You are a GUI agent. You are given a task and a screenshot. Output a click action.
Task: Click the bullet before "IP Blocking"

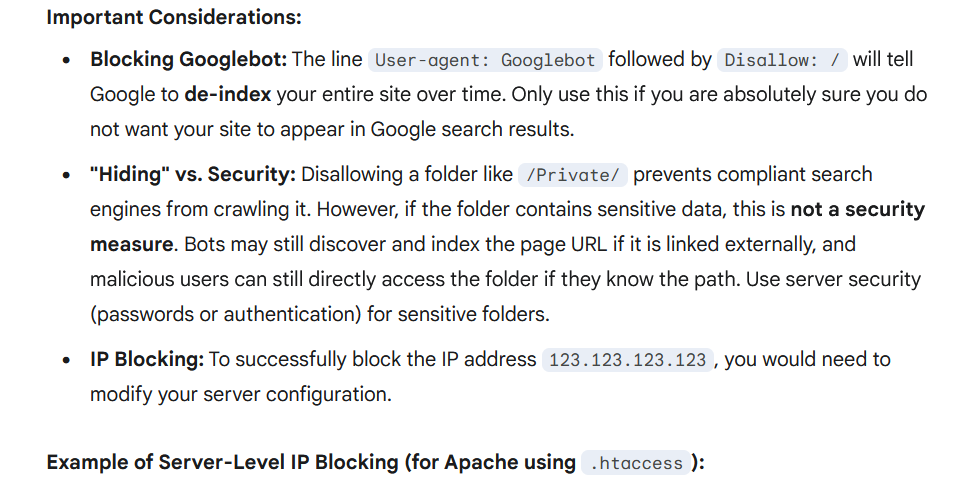[x=66, y=360]
